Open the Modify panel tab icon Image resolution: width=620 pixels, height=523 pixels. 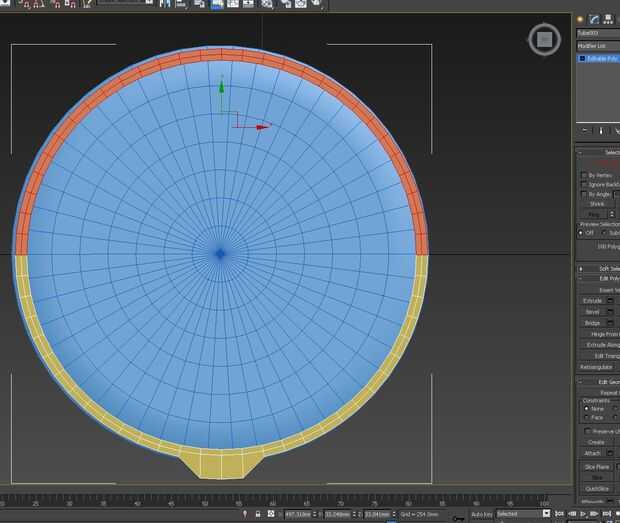point(594,19)
